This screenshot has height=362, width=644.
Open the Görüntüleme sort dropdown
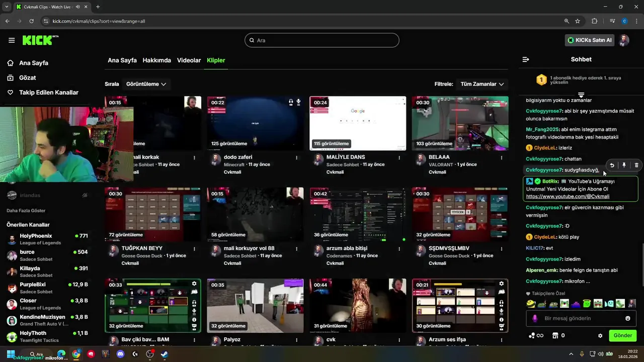coord(146,84)
